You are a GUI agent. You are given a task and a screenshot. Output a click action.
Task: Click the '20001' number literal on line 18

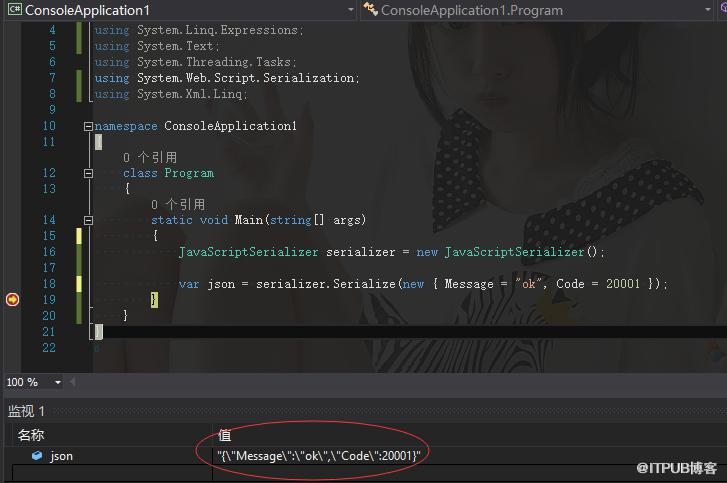[623, 284]
